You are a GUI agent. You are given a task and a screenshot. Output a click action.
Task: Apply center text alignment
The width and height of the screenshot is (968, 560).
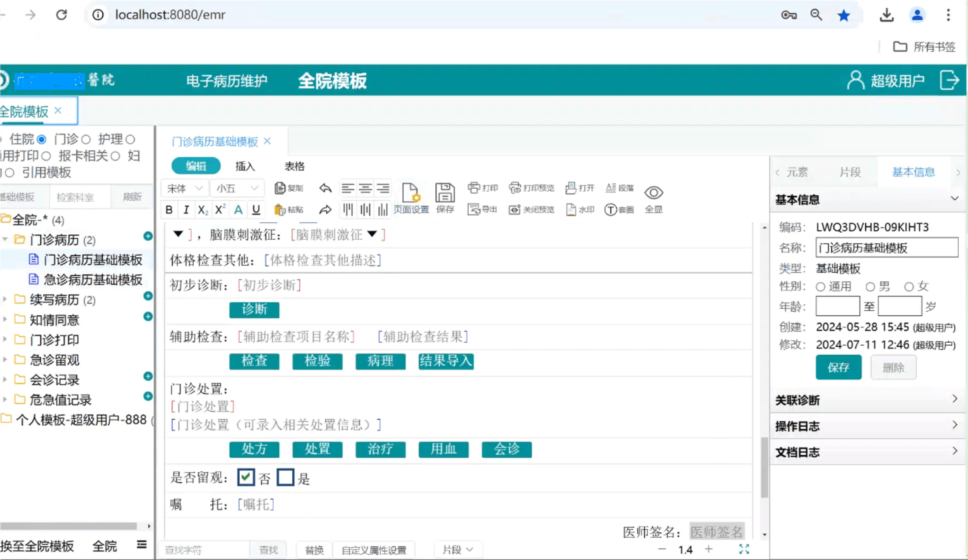pos(365,189)
